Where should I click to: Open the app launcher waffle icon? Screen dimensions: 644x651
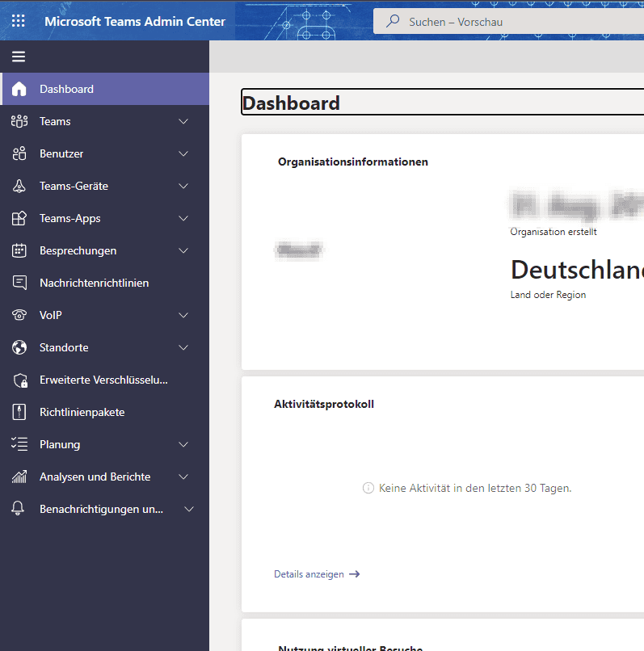(19, 21)
